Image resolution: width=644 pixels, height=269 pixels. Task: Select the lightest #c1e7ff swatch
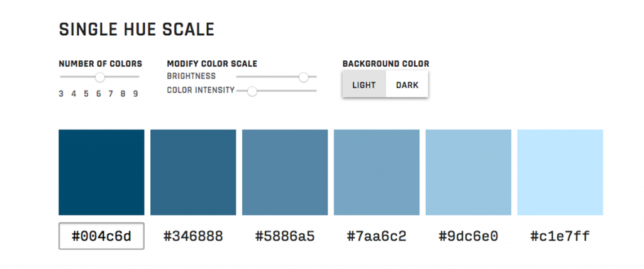click(x=560, y=172)
